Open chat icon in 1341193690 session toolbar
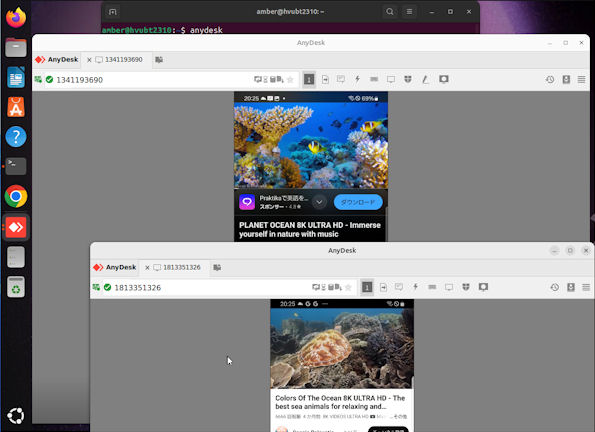This screenshot has width=595, height=432. click(x=341, y=79)
